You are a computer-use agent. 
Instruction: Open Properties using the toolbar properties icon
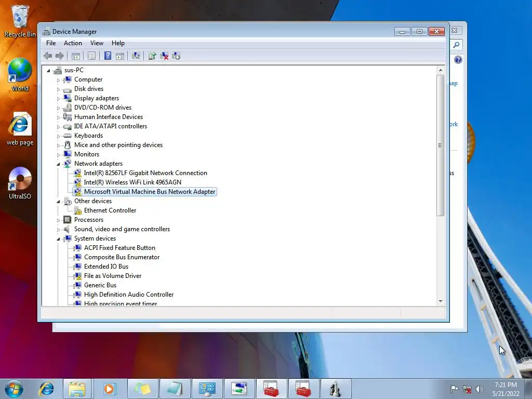(x=91, y=56)
